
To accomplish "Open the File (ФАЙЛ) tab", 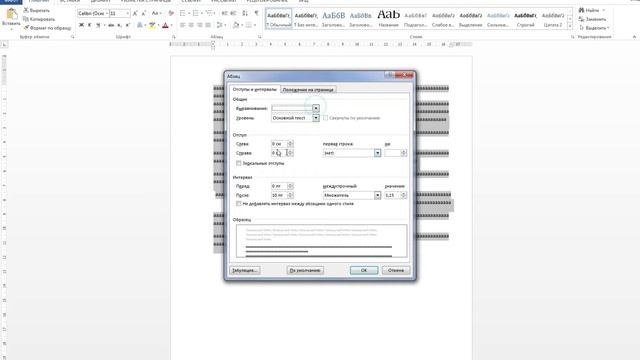I will click(x=11, y=1).
